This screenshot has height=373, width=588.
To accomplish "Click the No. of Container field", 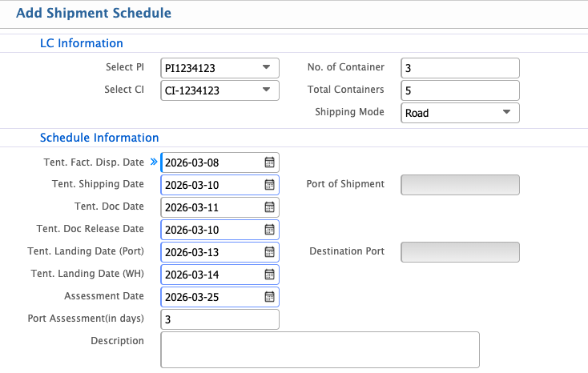I will click(460, 68).
